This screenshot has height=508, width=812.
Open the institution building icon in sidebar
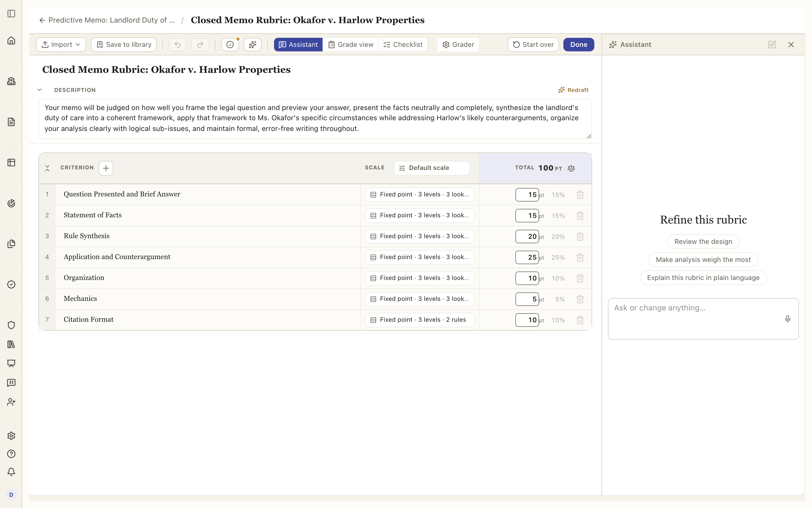tap(11, 81)
